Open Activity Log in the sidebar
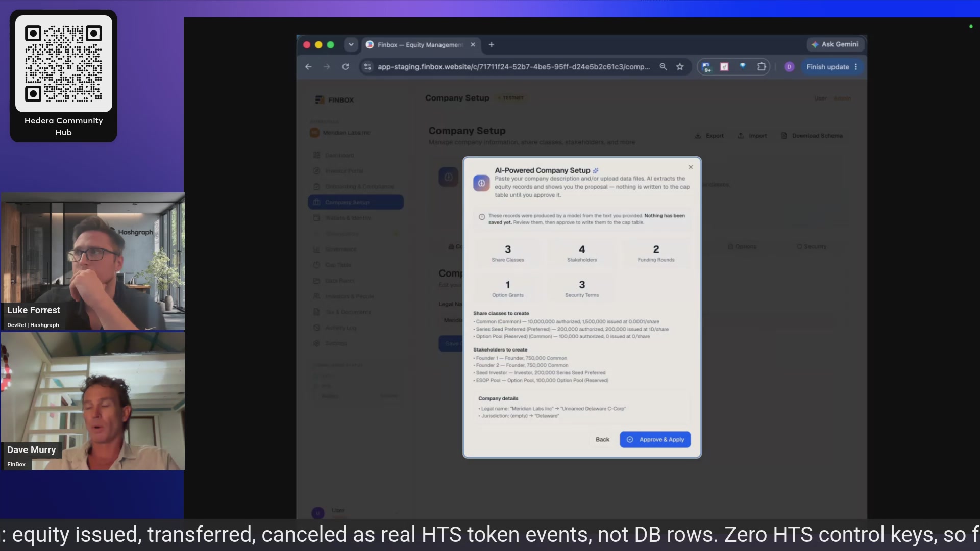Image resolution: width=980 pixels, height=551 pixels. (x=356, y=328)
